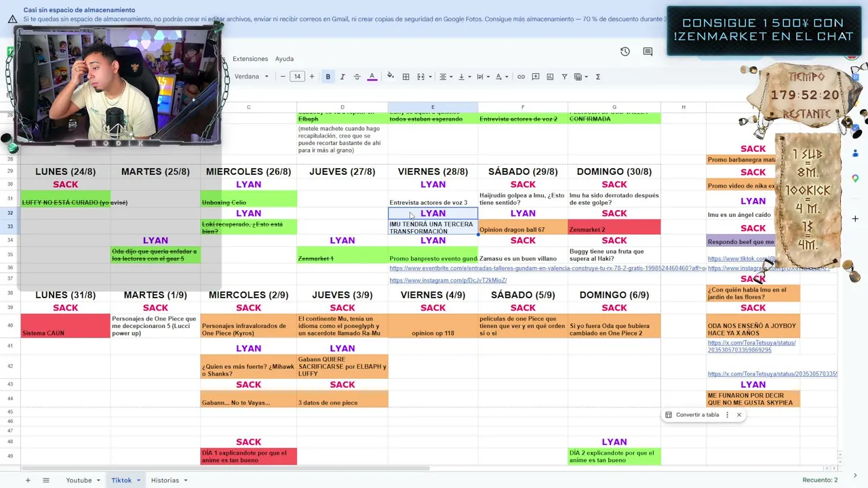Select column E header
Image resolution: width=868 pixels, height=488 pixels.
point(433,107)
